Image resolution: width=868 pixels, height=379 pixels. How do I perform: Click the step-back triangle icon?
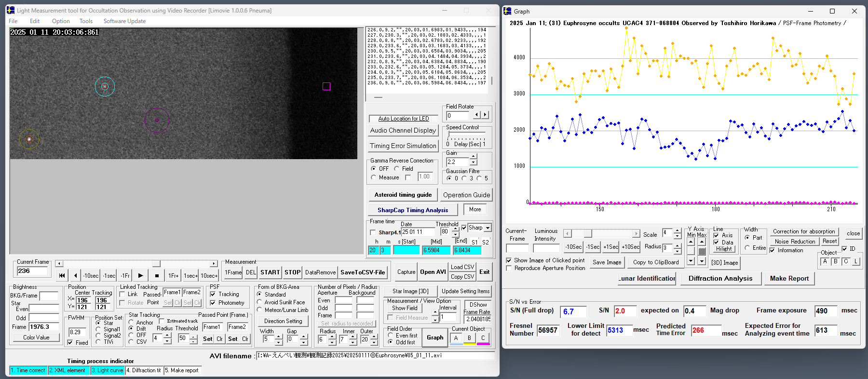point(76,276)
